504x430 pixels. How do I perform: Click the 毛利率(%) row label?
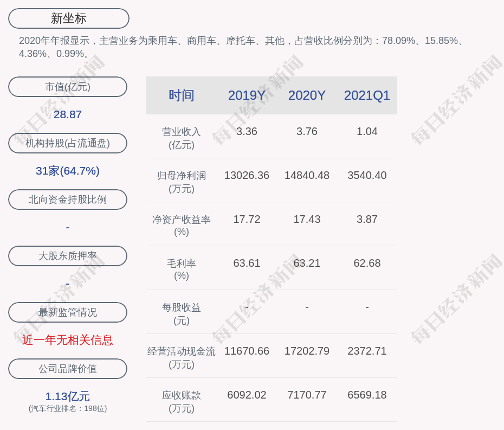click(x=182, y=269)
